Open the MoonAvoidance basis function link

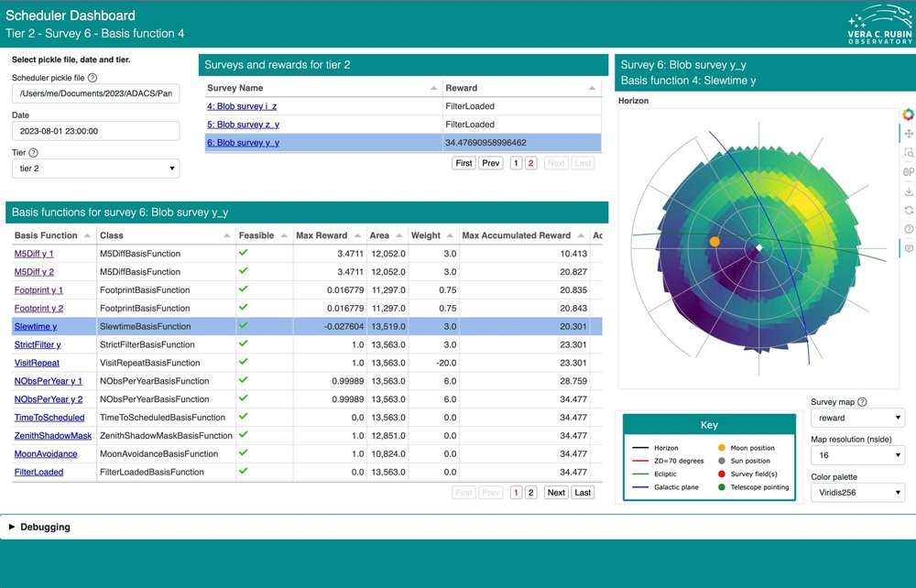[x=46, y=454]
